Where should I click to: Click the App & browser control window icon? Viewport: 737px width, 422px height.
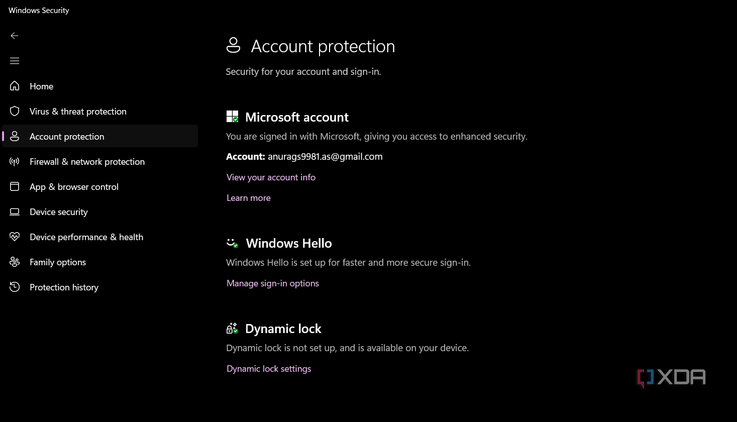15,187
